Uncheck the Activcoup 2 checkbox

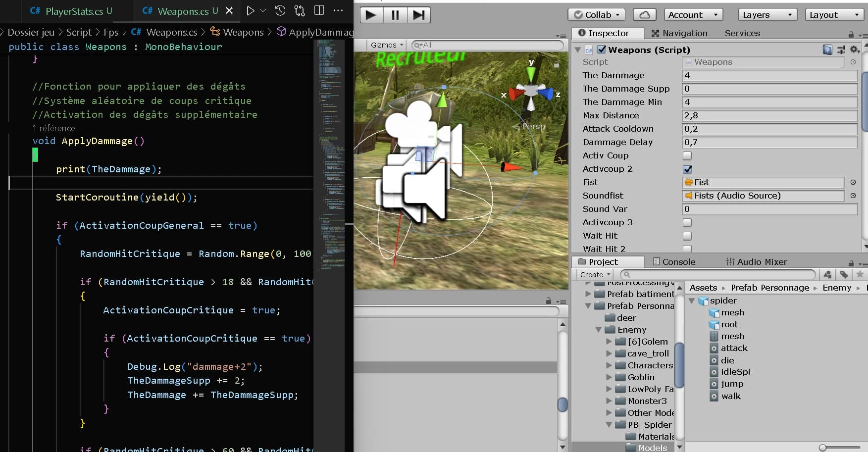pyautogui.click(x=687, y=169)
